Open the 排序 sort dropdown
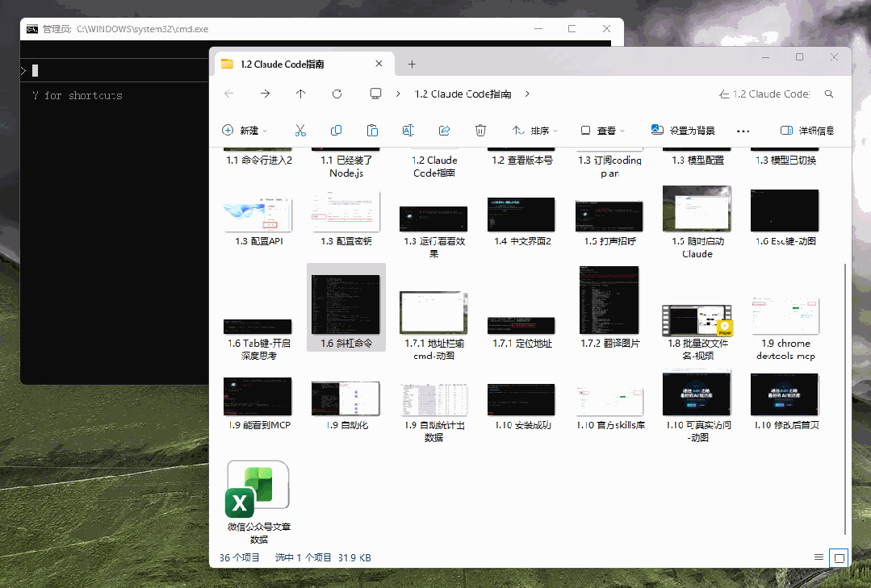 535,131
